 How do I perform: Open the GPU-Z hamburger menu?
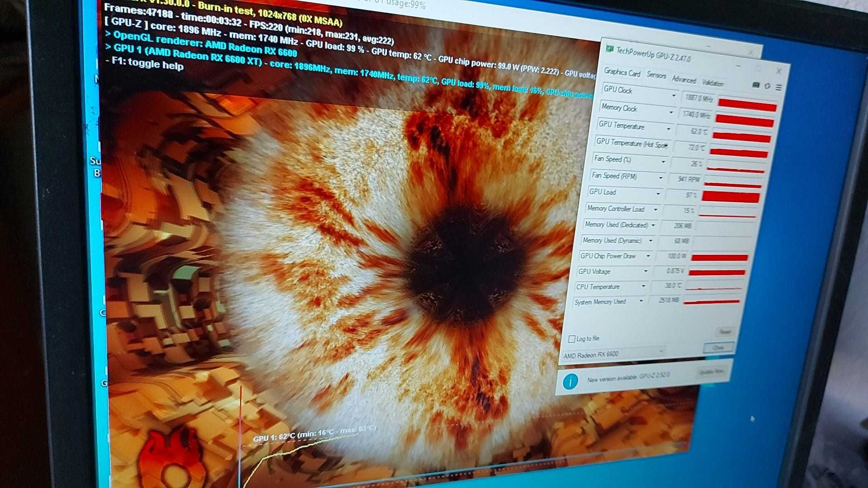pyautogui.click(x=778, y=87)
